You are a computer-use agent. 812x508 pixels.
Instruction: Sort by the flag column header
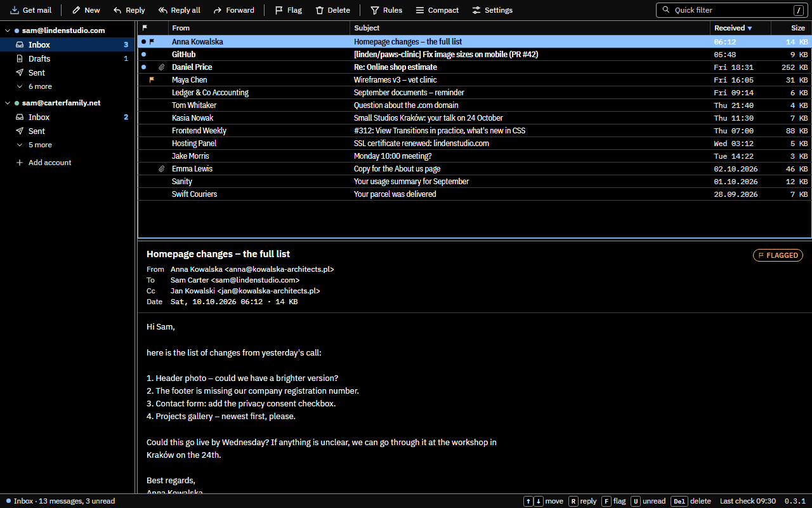tap(153, 28)
